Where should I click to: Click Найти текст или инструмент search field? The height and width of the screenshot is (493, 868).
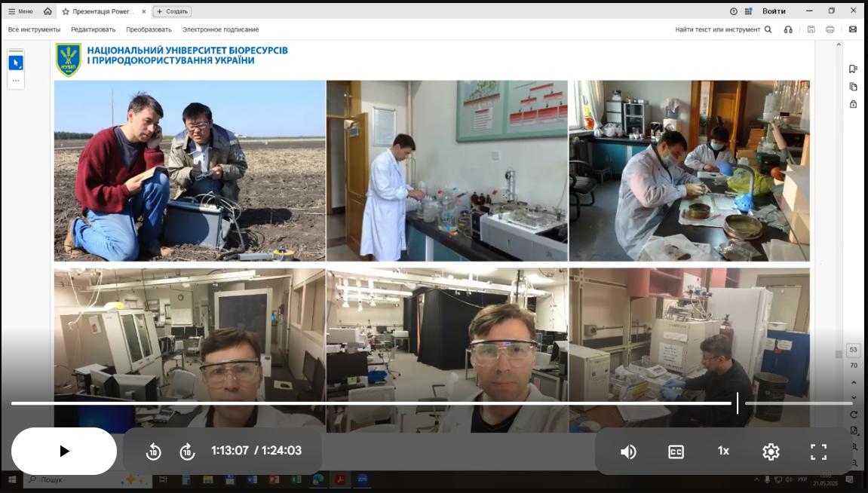723,29
